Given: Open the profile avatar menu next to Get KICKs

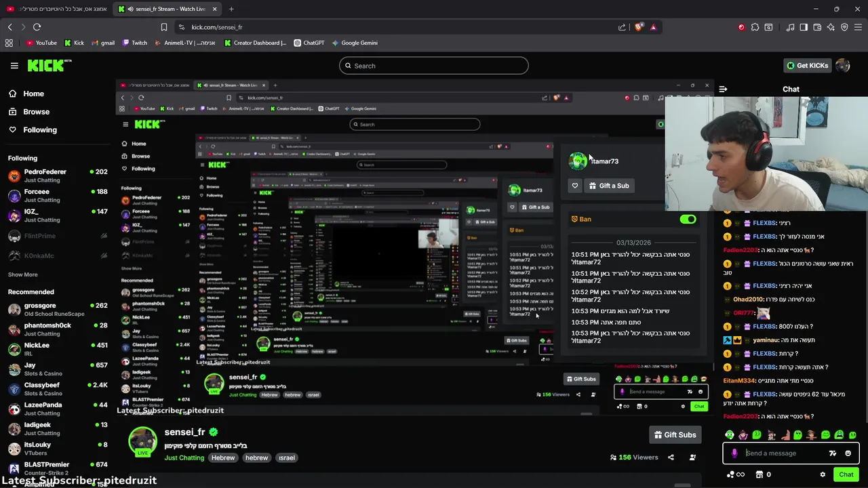Looking at the screenshot, I should [843, 66].
